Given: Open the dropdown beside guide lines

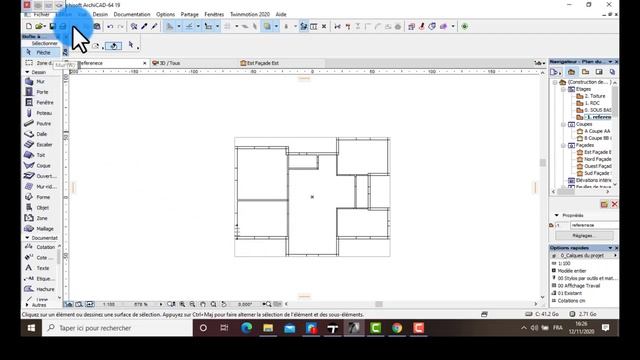Looking at the screenshot, I should point(179,27).
